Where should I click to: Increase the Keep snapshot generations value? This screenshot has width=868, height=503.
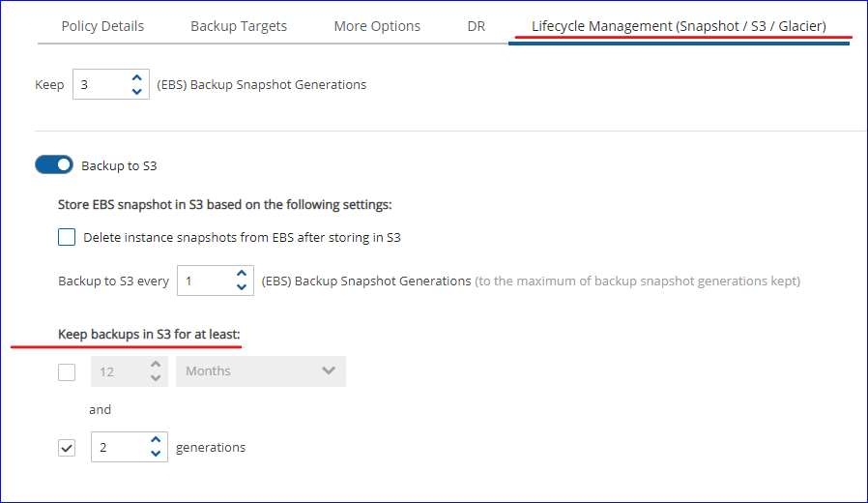point(136,77)
